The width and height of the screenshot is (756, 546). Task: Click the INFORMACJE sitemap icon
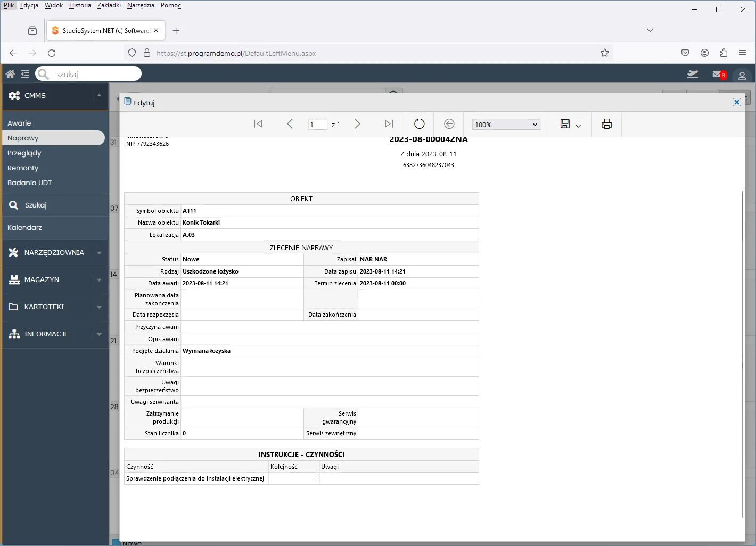[x=14, y=334]
